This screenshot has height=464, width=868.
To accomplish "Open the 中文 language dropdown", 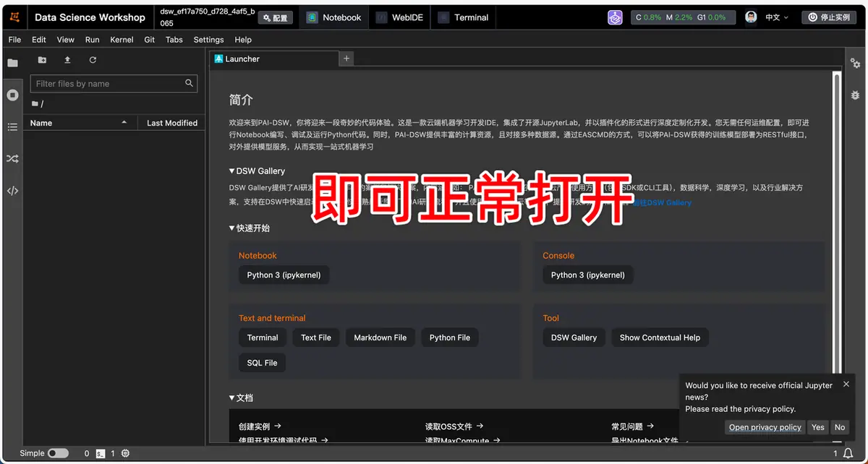I will coord(777,17).
